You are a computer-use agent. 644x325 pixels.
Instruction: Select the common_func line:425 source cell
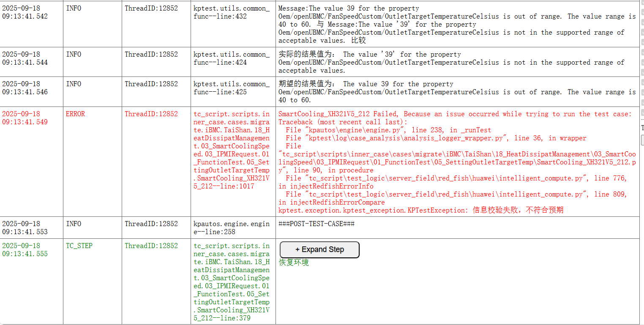point(232,88)
